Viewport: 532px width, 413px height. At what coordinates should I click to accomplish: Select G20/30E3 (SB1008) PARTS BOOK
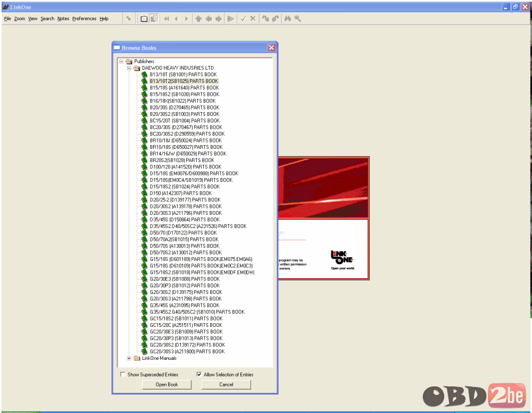pos(185,279)
